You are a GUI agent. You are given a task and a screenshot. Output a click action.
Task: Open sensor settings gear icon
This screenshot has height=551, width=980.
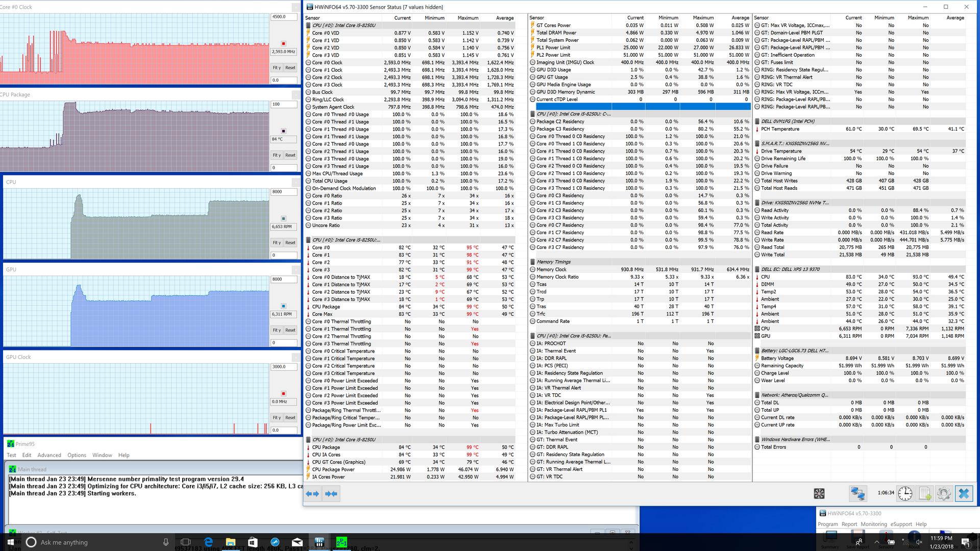point(944,493)
